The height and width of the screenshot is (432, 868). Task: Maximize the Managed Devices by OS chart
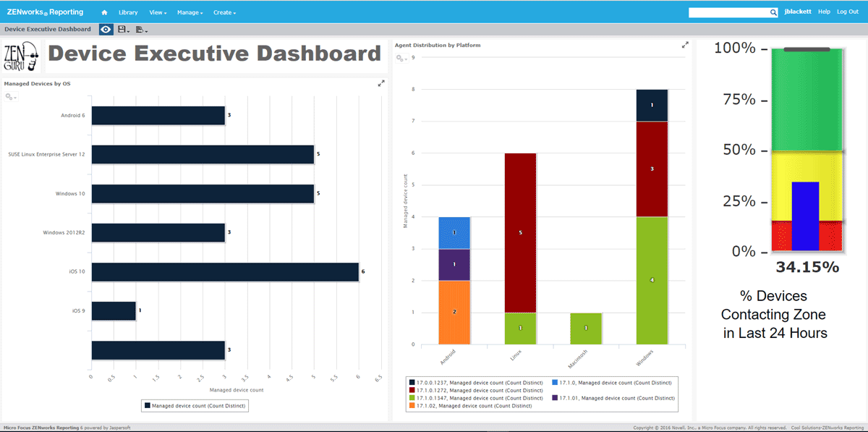(x=381, y=84)
